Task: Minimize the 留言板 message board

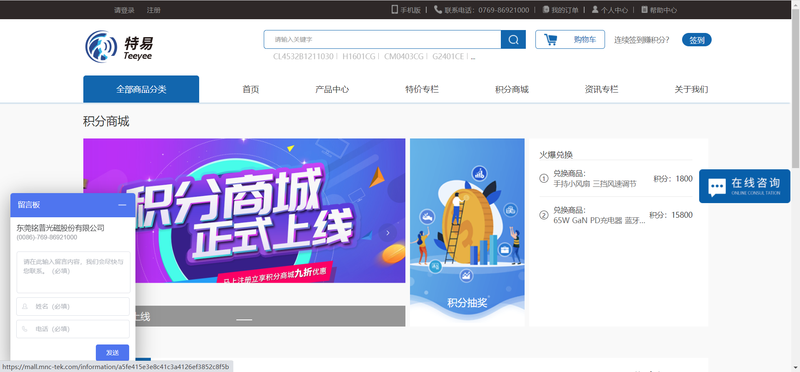Action: point(122,205)
